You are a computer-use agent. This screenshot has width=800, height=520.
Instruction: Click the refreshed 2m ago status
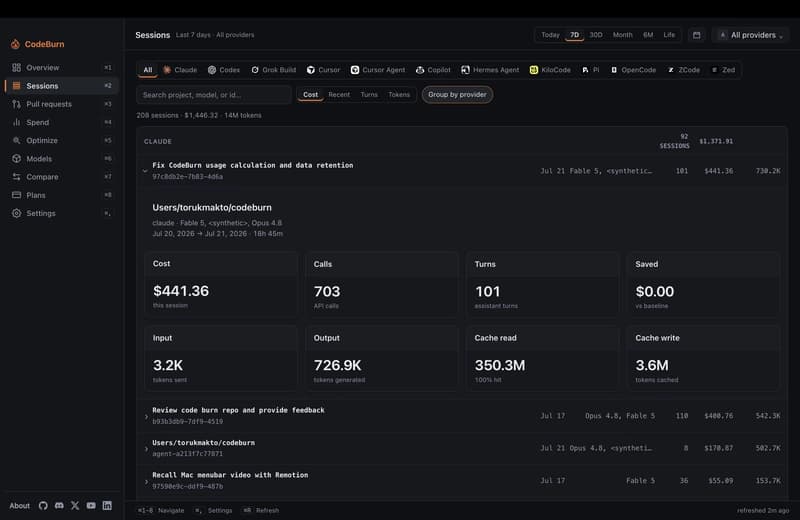(763, 510)
